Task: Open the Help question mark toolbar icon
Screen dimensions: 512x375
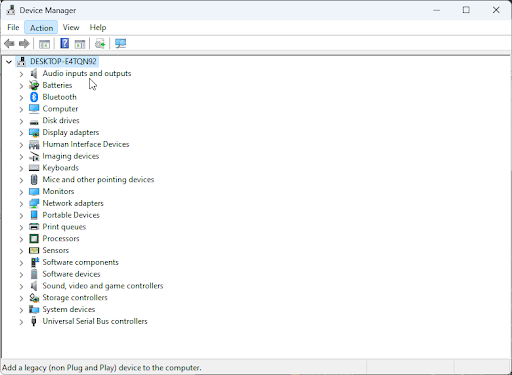Action: [64, 43]
